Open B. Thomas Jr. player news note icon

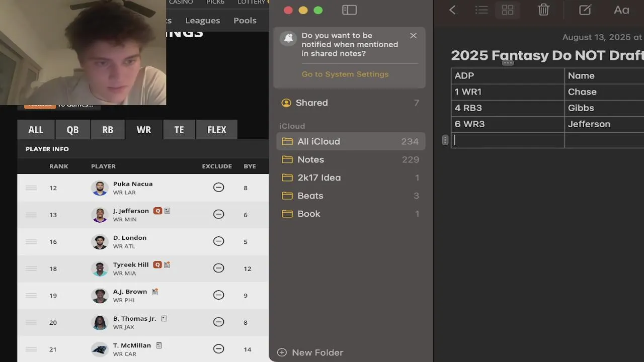pos(164,318)
